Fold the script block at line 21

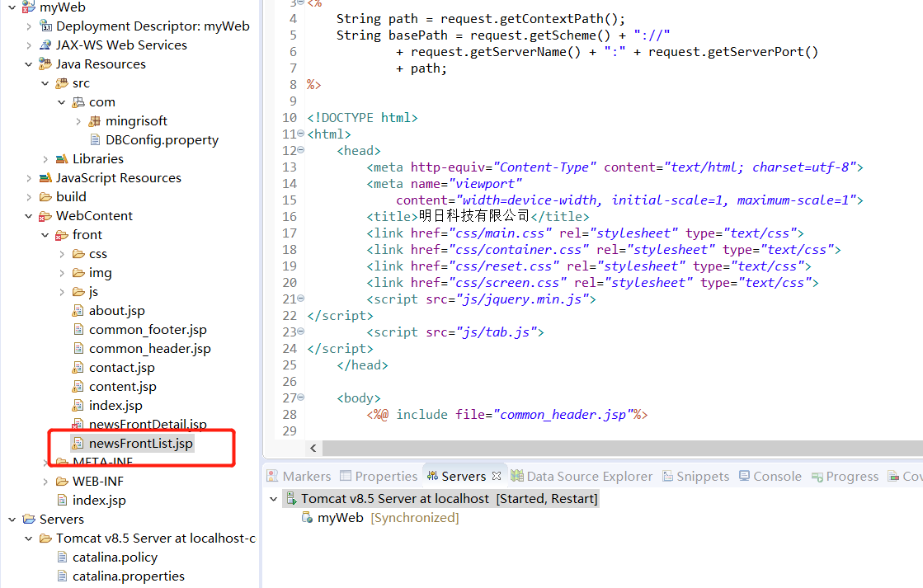pyautogui.click(x=301, y=299)
